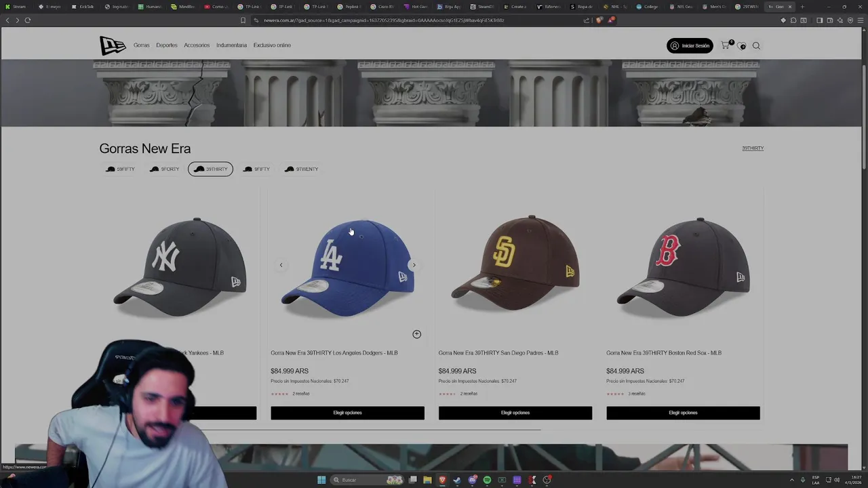868x488 pixels.
Task: Open Gorra New Era 39THIRTY Boston Red Sox title
Action: coord(664,352)
